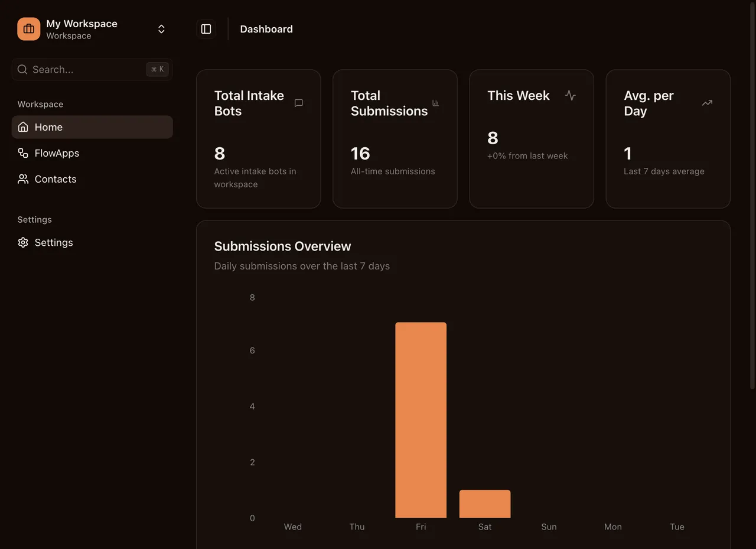Click the bar chart icon on Total Submissions card
Screen dimensions: 756x549
[x=435, y=103]
